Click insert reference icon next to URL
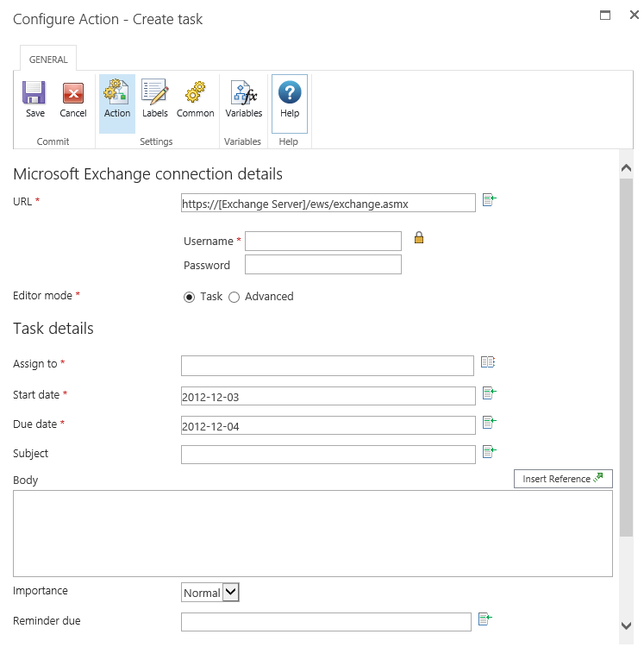The width and height of the screenshot is (644, 647). pyautogui.click(x=489, y=200)
